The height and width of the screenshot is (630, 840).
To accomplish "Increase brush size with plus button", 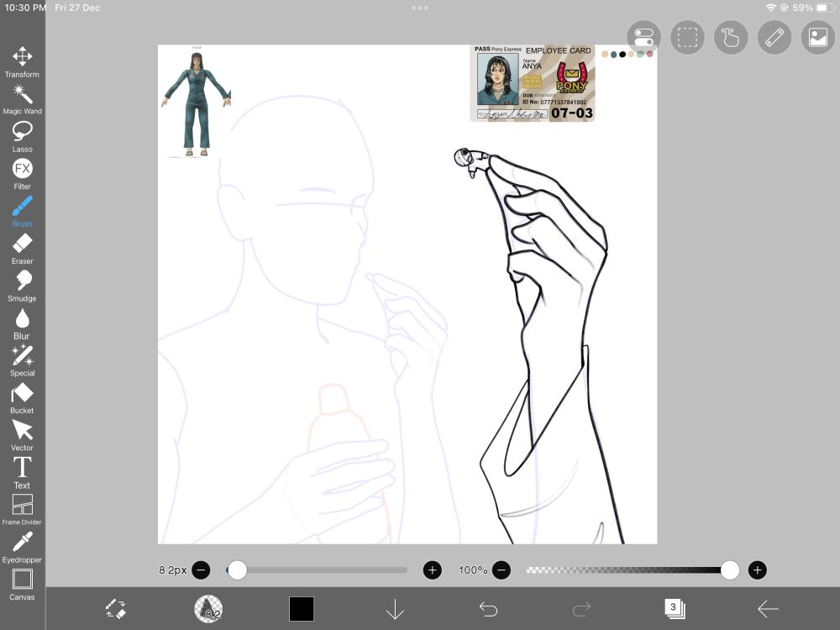I will pyautogui.click(x=433, y=570).
